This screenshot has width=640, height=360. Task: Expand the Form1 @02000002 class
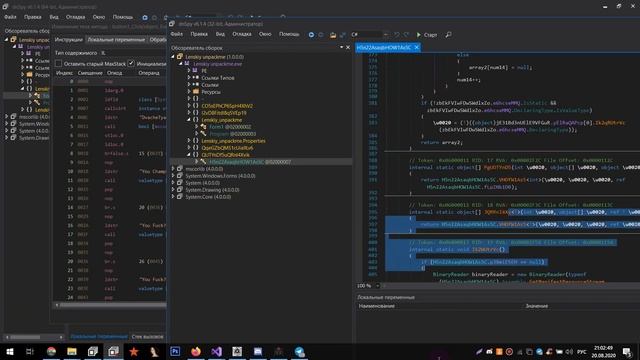(196, 127)
